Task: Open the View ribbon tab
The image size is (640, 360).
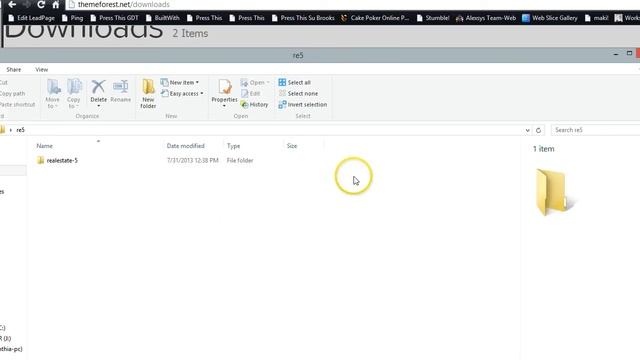Action: 41,69
